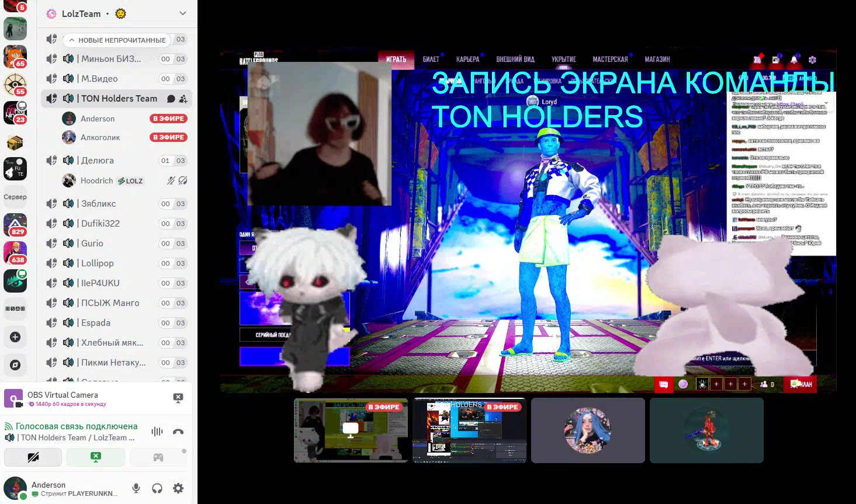Select Anderson in voice channel list
This screenshot has width=856, height=504.
click(124, 119)
